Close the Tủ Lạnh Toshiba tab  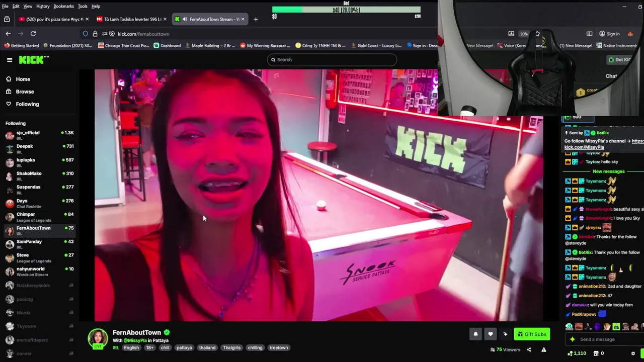click(x=165, y=19)
